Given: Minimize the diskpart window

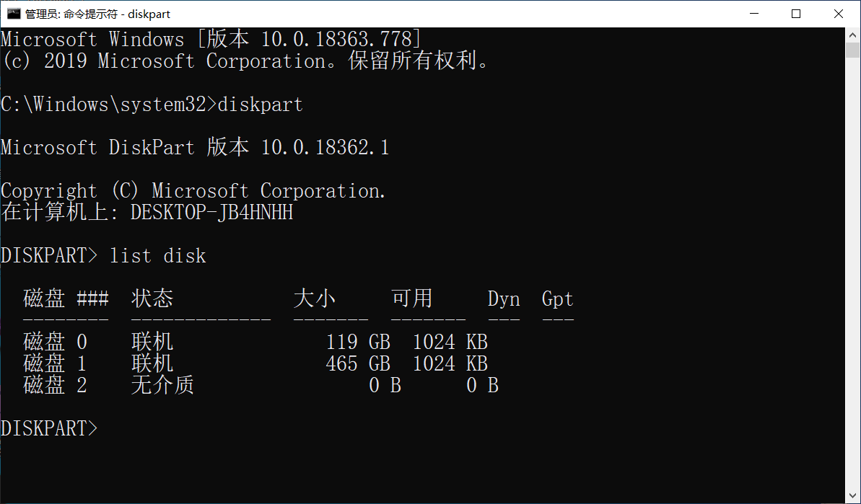Looking at the screenshot, I should click(x=754, y=14).
